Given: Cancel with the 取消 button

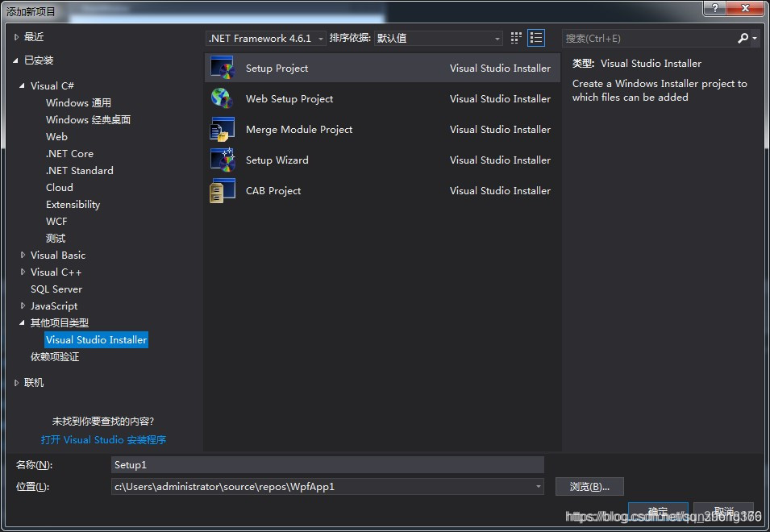Looking at the screenshot, I should point(723,511).
